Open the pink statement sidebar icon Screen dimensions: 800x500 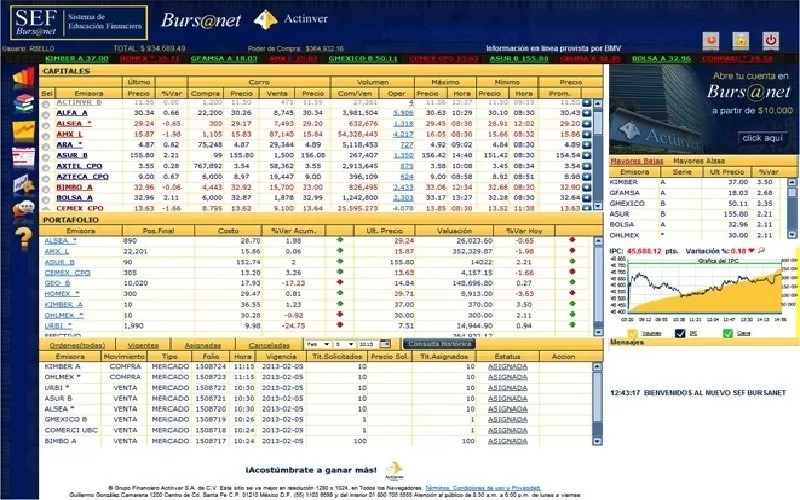click(x=23, y=157)
